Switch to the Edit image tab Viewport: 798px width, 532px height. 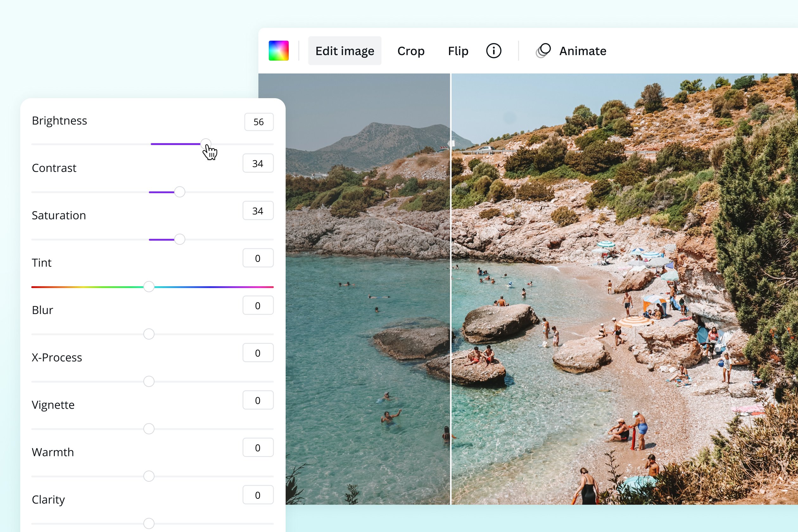(x=345, y=50)
